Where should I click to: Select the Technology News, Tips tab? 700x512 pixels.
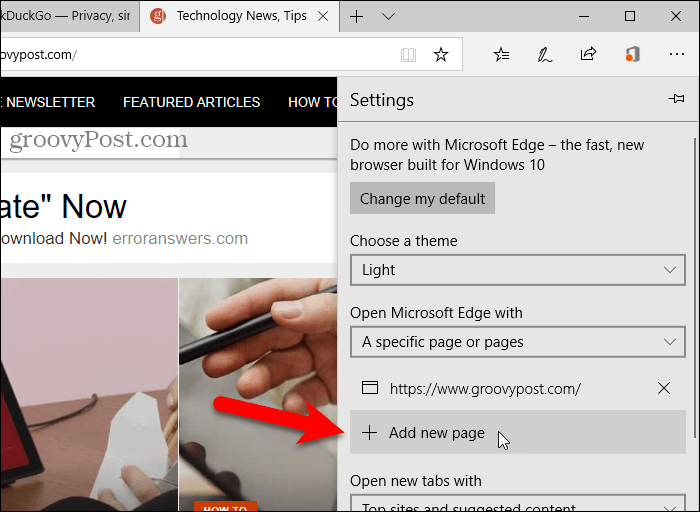pyautogui.click(x=240, y=16)
